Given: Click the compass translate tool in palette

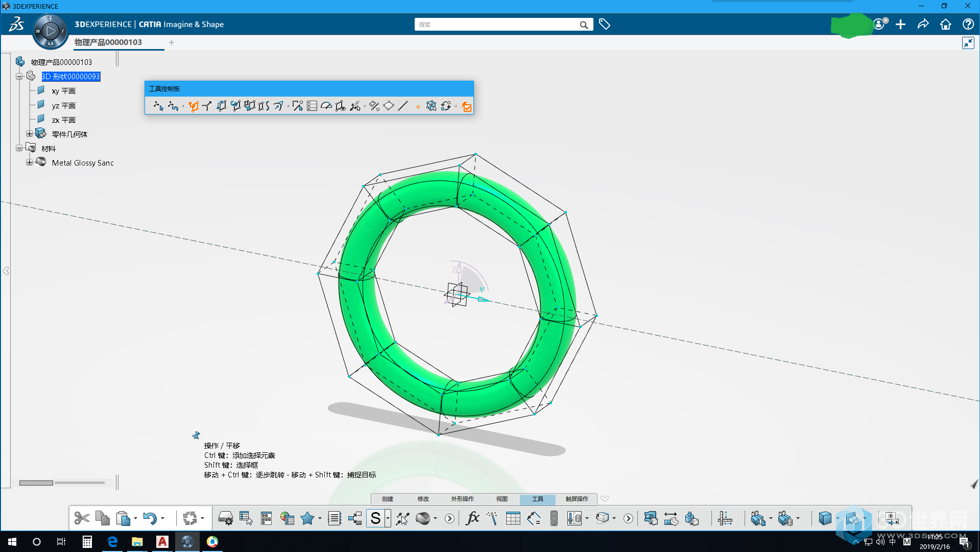Looking at the screenshot, I should pyautogui.click(x=158, y=106).
